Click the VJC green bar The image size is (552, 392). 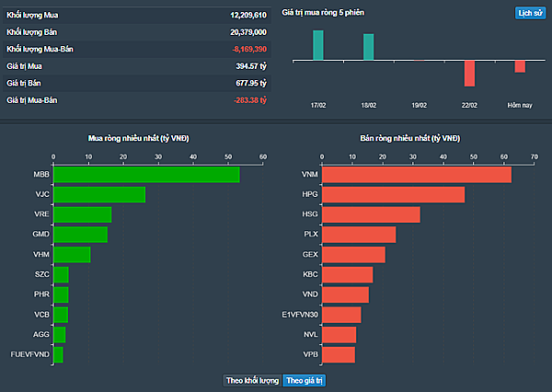(99, 194)
